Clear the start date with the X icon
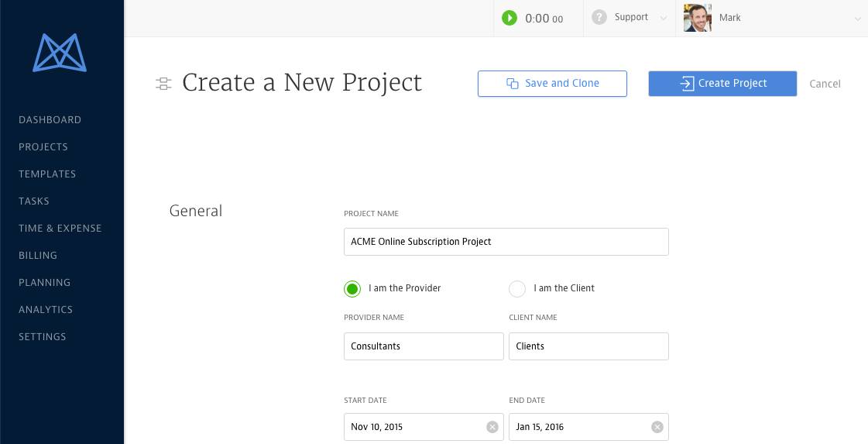This screenshot has height=444, width=868. pos(492,427)
